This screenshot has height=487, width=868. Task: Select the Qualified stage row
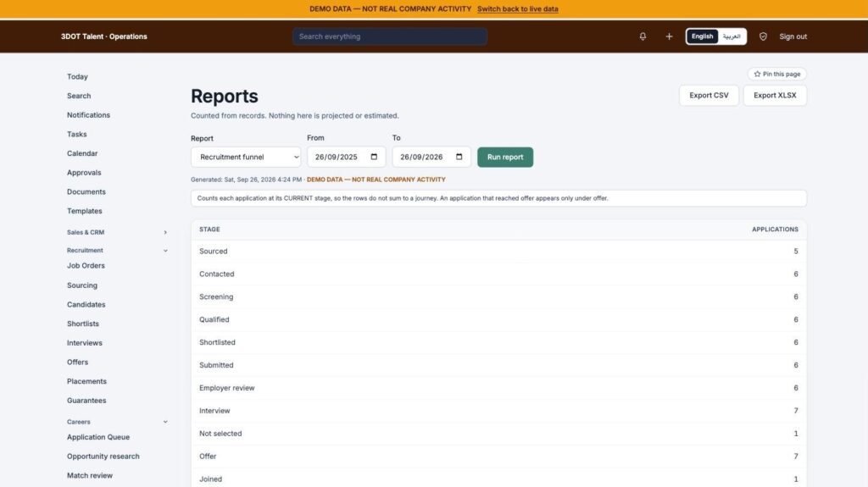pyautogui.click(x=498, y=319)
